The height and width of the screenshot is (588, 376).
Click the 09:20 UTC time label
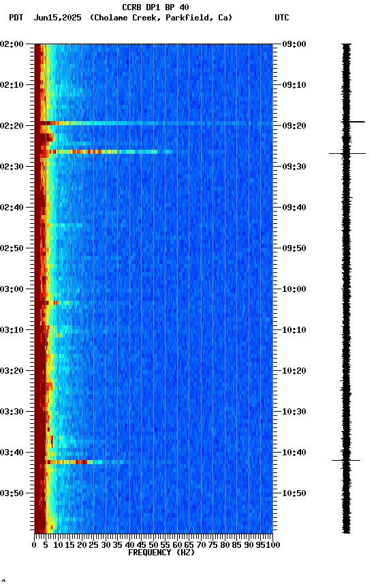tap(294, 126)
